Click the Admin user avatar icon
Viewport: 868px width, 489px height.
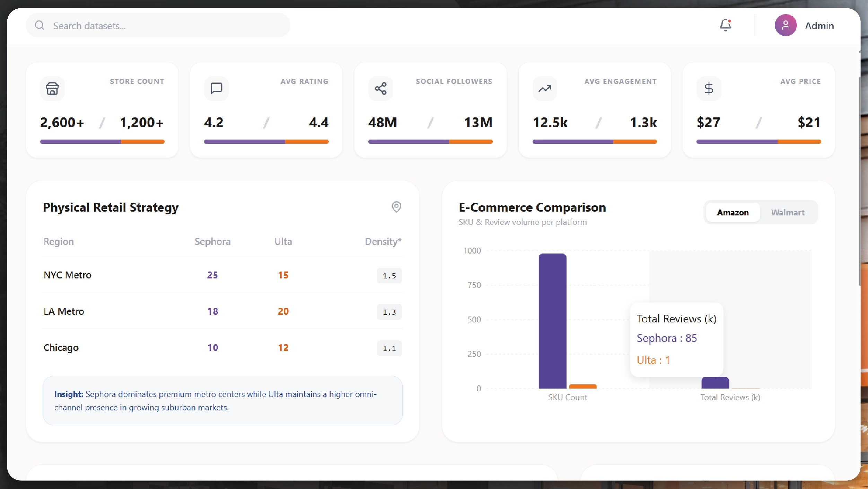(786, 25)
